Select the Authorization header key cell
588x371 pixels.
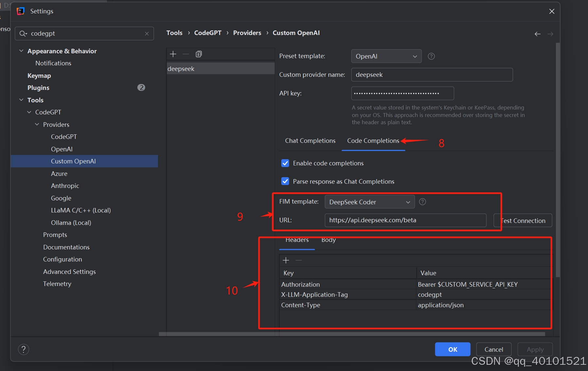348,284
